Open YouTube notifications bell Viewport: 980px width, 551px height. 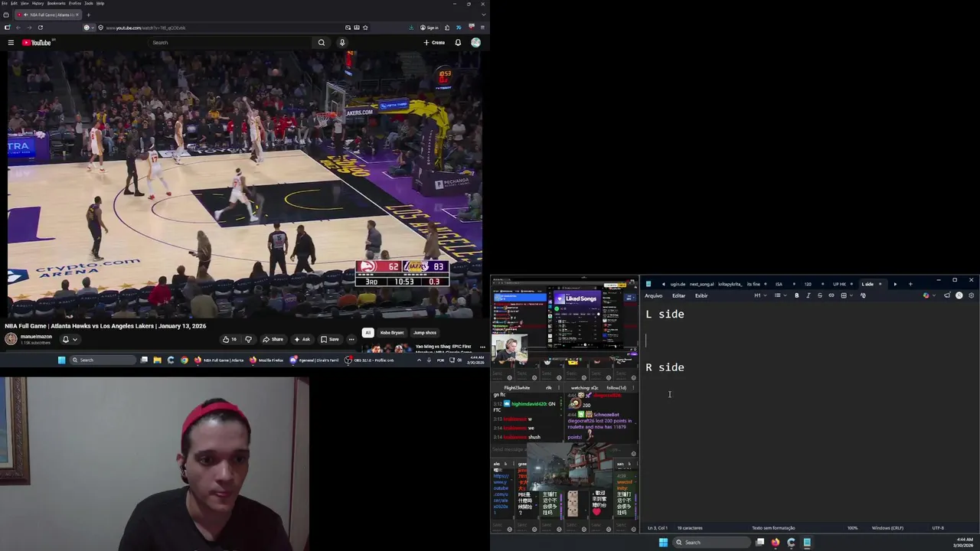click(x=458, y=43)
